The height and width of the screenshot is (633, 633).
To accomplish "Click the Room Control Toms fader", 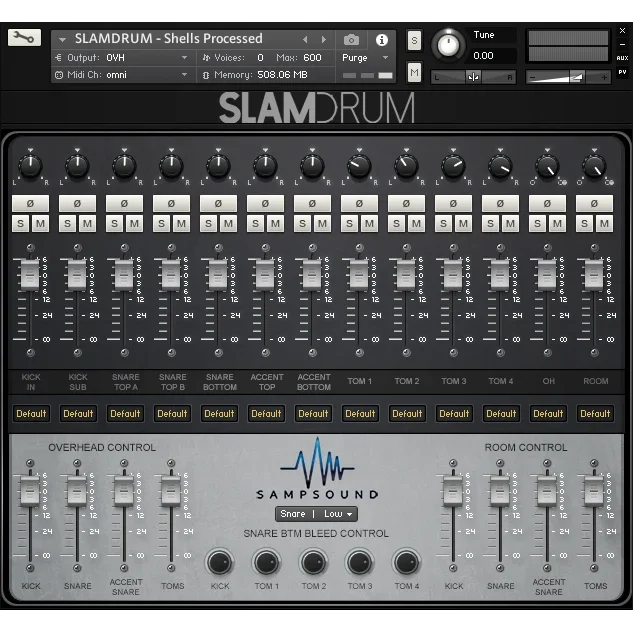I will click(594, 491).
